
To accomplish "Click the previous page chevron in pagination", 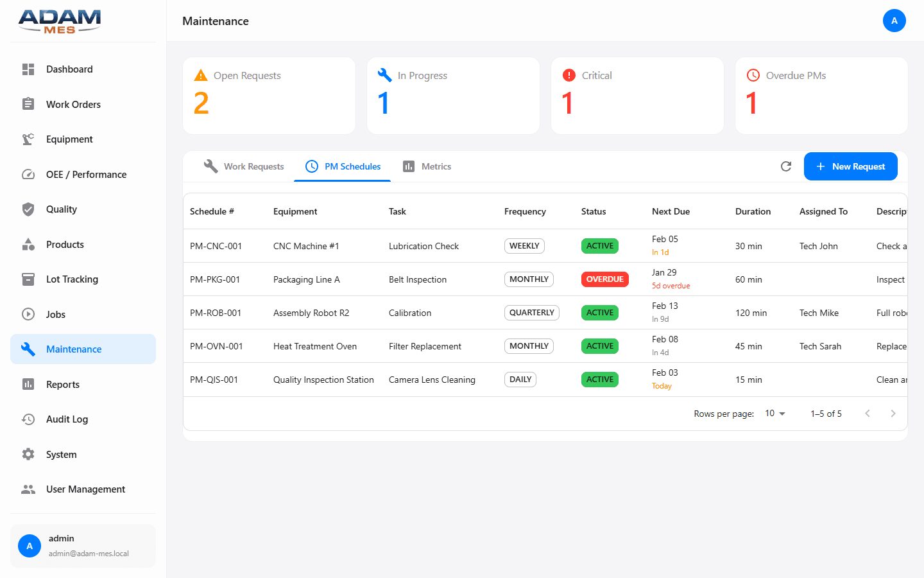I will pyautogui.click(x=868, y=414).
